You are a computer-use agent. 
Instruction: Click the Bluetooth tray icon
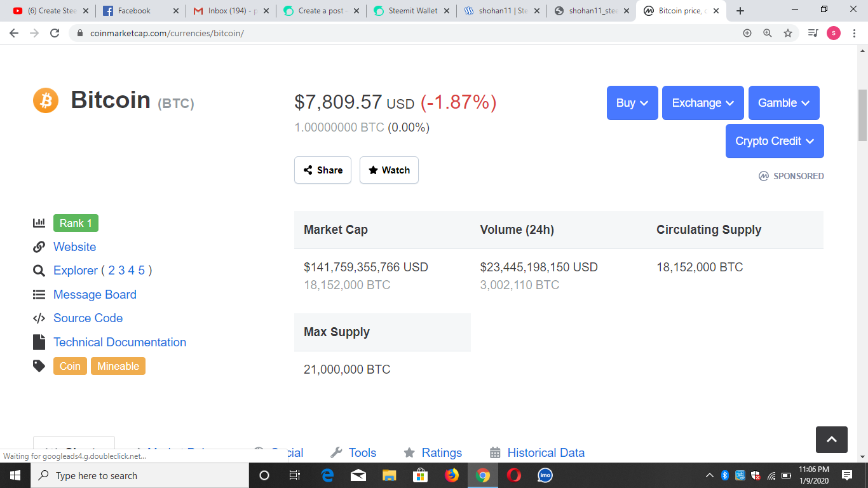[725, 475]
